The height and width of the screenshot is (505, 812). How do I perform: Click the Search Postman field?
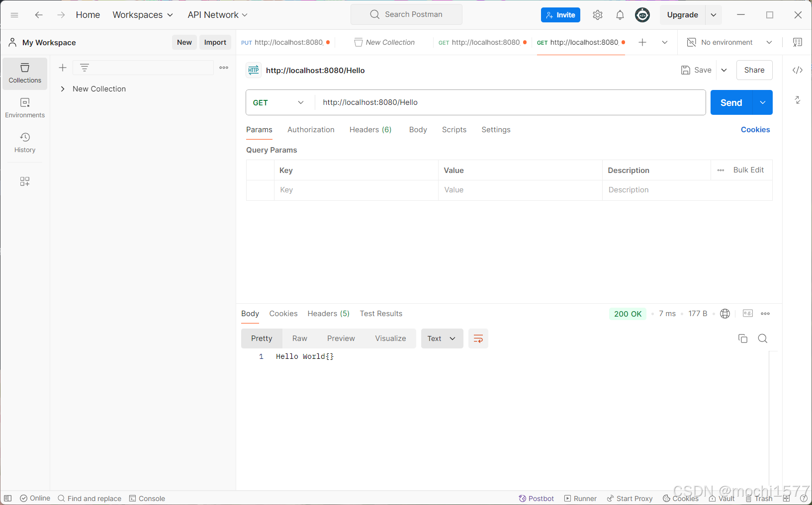tap(406, 14)
